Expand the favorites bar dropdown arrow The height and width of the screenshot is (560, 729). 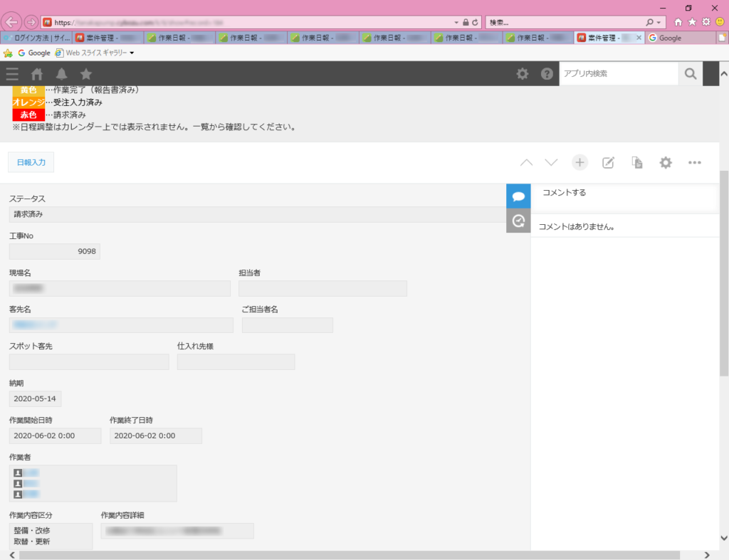coord(132,53)
